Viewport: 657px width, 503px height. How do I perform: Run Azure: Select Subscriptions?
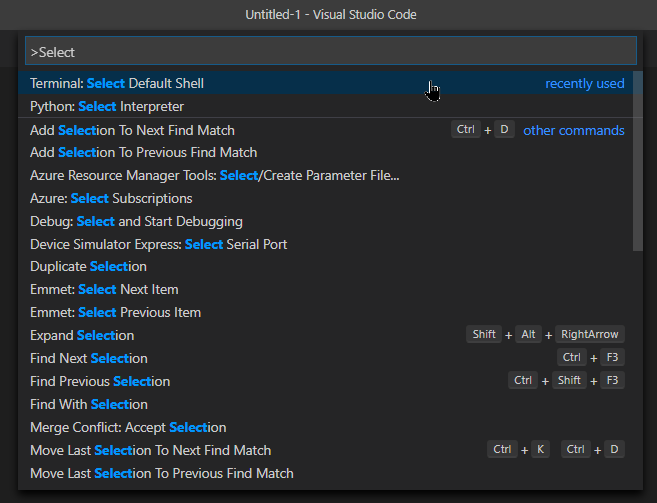click(x=111, y=198)
